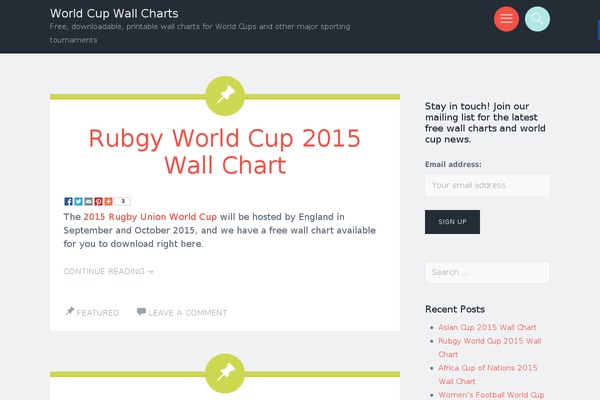This screenshot has height=400, width=600.
Task: Click the green pushpin above Rugby post
Action: click(x=225, y=96)
